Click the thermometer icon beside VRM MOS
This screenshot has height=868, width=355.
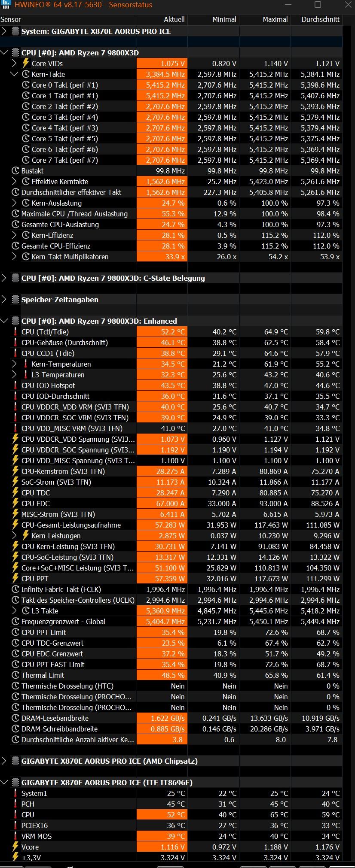[15, 836]
